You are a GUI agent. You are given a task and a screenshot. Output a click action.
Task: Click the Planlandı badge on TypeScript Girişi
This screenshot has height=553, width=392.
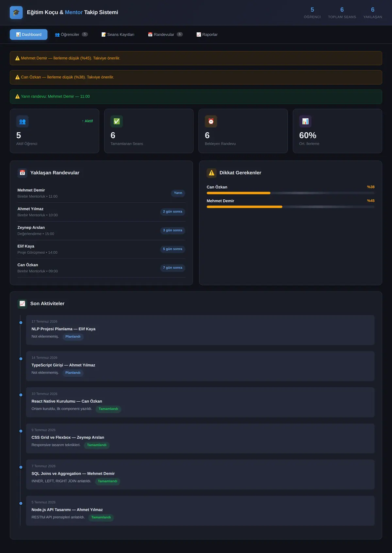[73, 373]
